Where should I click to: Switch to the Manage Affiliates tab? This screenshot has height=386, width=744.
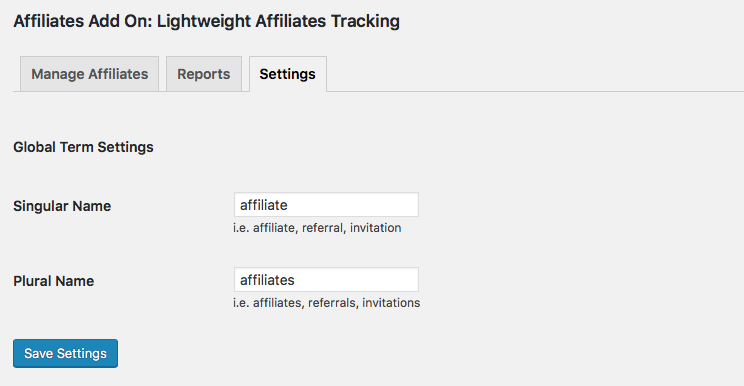coord(89,74)
